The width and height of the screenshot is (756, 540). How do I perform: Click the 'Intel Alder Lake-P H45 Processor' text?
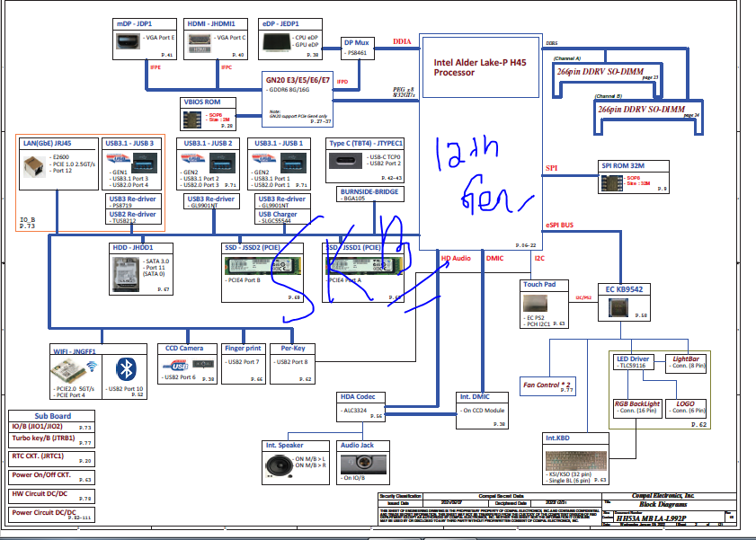480,67
